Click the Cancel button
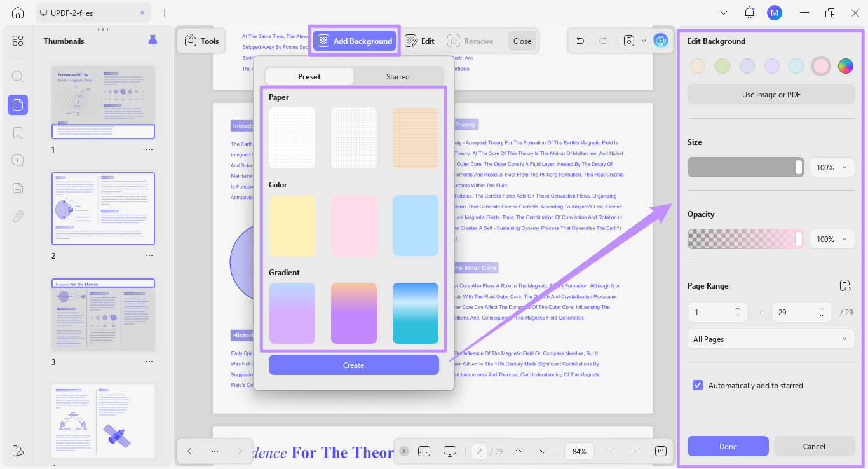868x469 pixels. coord(814,446)
